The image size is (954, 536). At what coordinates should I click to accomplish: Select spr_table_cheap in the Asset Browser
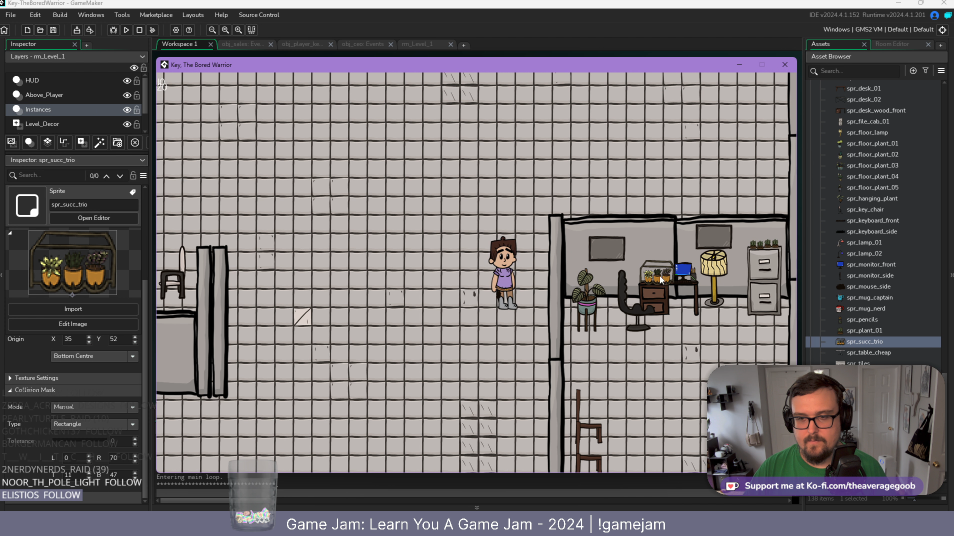[x=868, y=353]
